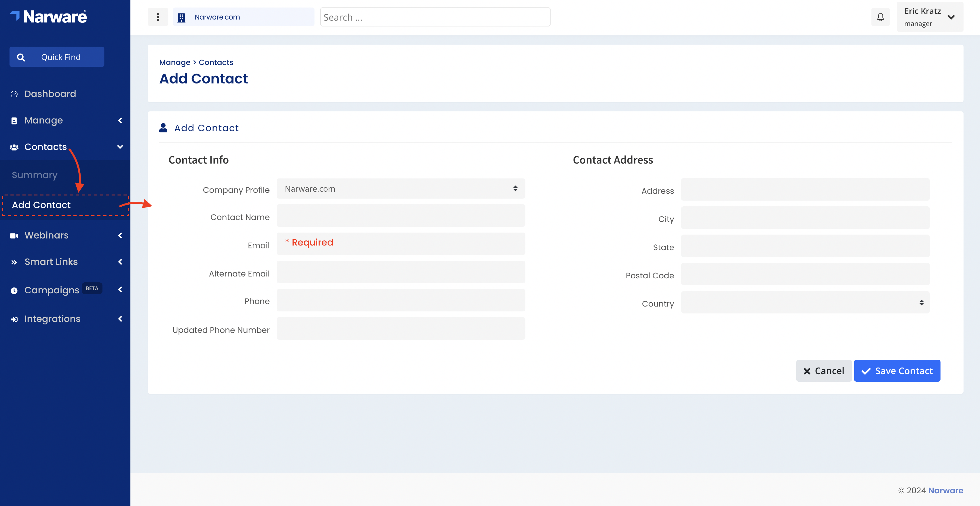This screenshot has height=506, width=980.
Task: Go to Dashboard in sidebar
Action: [50, 94]
